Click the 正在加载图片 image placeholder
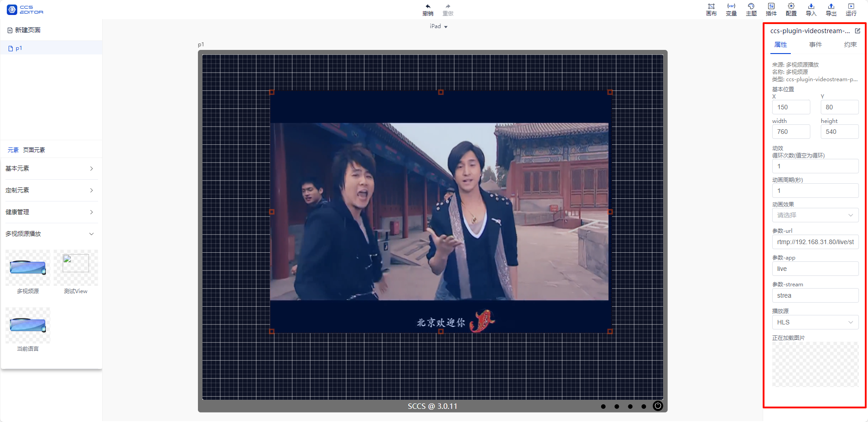Screen dimensions: 868x422 click(x=815, y=364)
